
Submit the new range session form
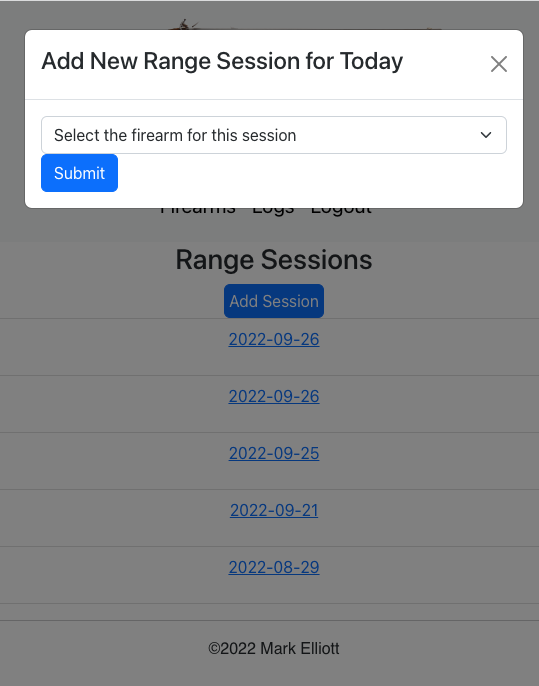click(79, 173)
